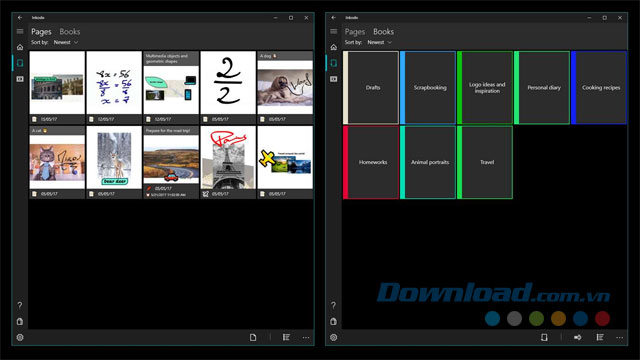Open the Cooking recipes book
The height and width of the screenshot is (360, 640).
point(599,87)
